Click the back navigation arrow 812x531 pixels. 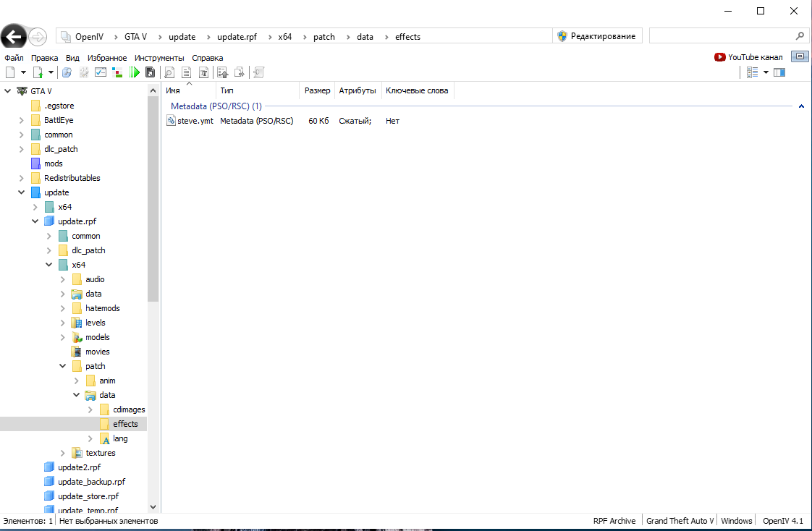pyautogui.click(x=13, y=36)
